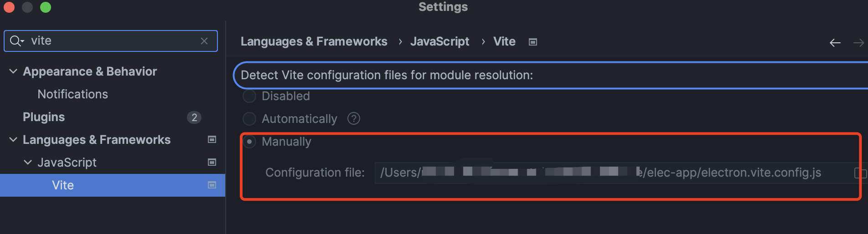
Task: Click project icon on JavaScript tree row
Action: (x=212, y=163)
